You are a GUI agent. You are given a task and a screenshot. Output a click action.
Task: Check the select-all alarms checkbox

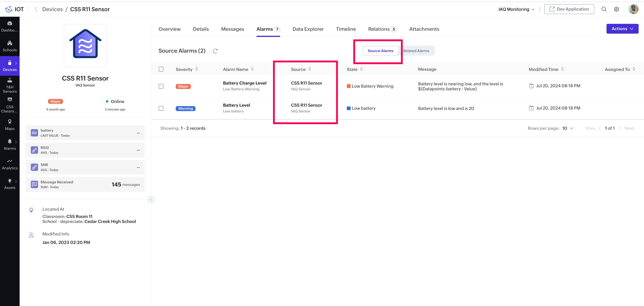[161, 69]
